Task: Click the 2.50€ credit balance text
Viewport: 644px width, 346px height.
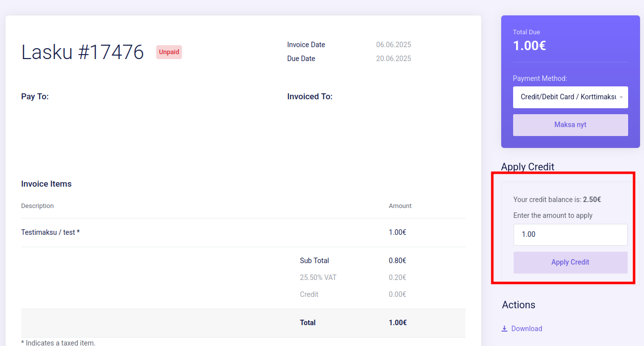Action: coord(592,200)
